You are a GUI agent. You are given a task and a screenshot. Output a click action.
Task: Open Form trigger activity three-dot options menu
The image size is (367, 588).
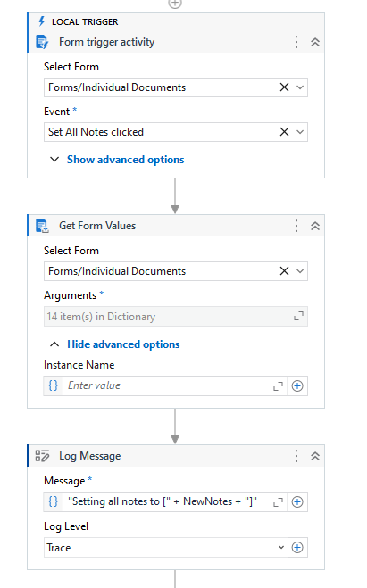click(296, 42)
